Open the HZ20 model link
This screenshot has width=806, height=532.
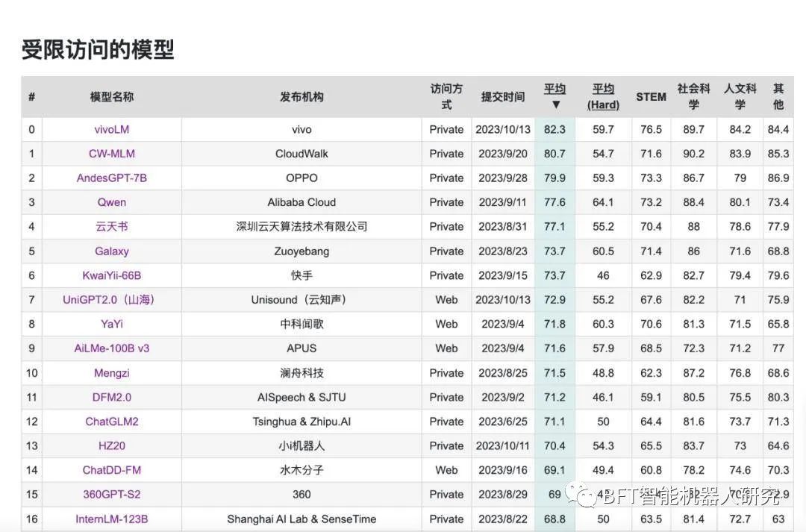pos(111,445)
